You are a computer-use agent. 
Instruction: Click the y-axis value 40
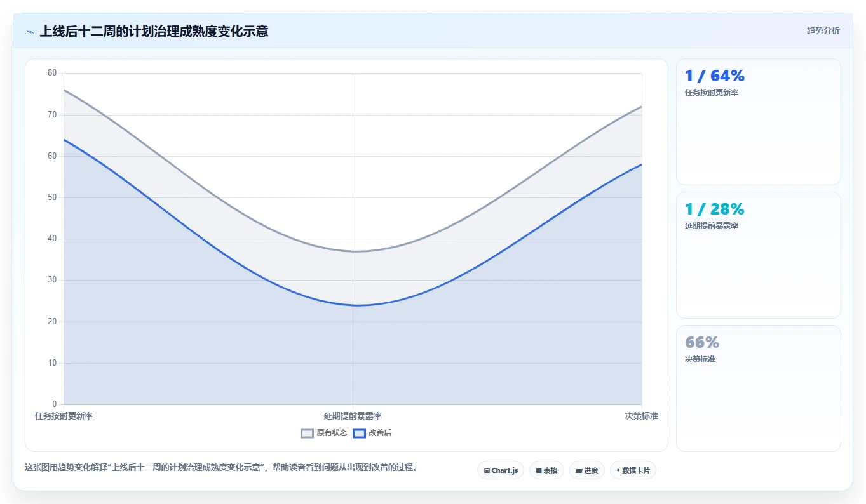pos(52,239)
